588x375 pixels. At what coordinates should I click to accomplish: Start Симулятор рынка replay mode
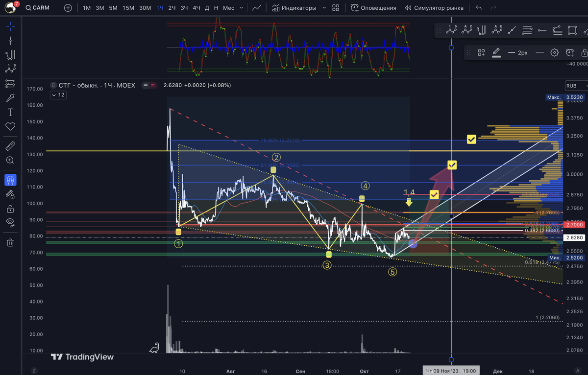(x=434, y=8)
